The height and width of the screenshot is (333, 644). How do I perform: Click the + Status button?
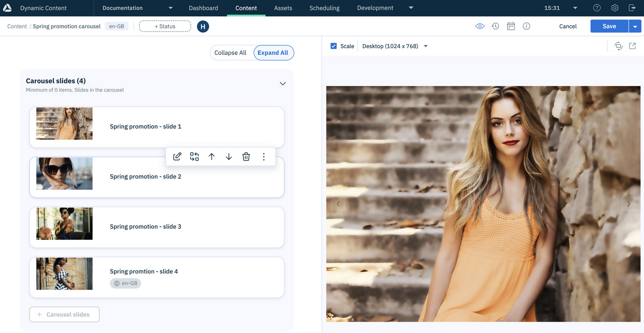(x=165, y=26)
